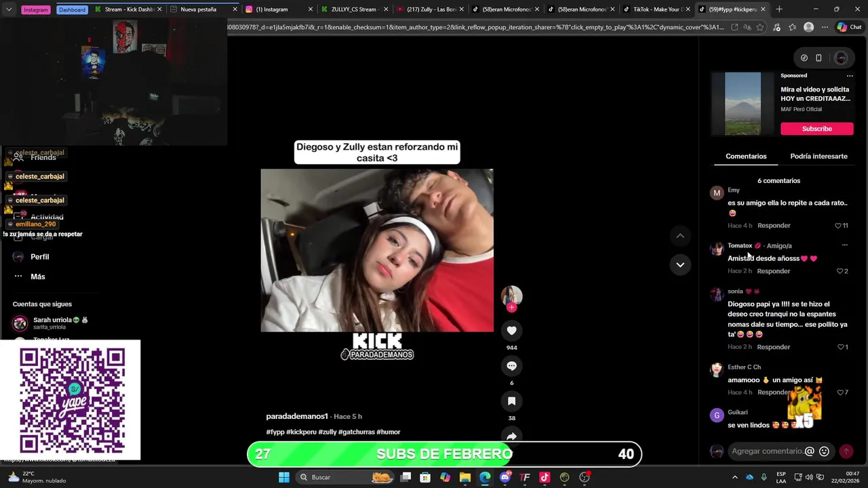Image resolution: width=868 pixels, height=488 pixels.
Task: Go to previous video with up chevron
Action: click(680, 236)
